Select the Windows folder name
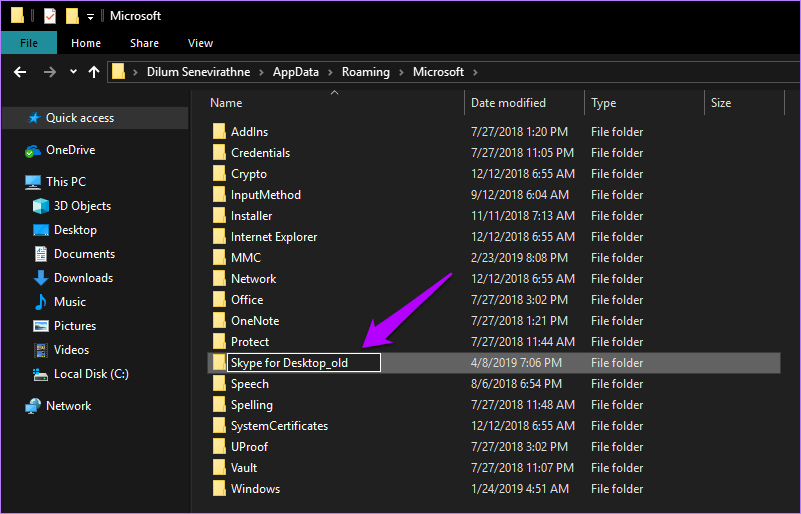The height and width of the screenshot is (514, 801). 255,489
